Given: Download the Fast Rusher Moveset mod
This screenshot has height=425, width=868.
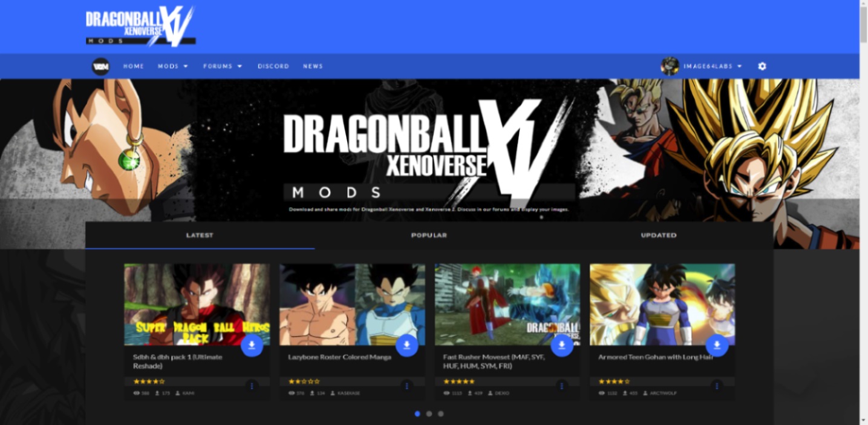Looking at the screenshot, I should (x=562, y=345).
